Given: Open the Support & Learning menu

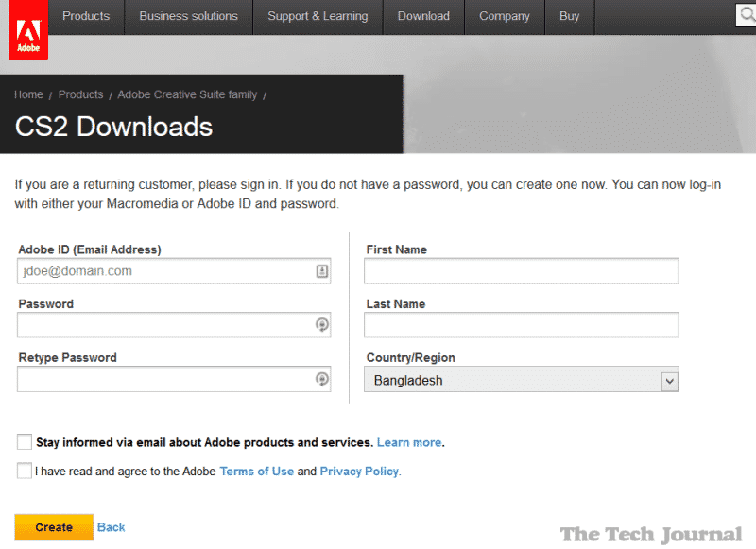Looking at the screenshot, I should coord(317,16).
